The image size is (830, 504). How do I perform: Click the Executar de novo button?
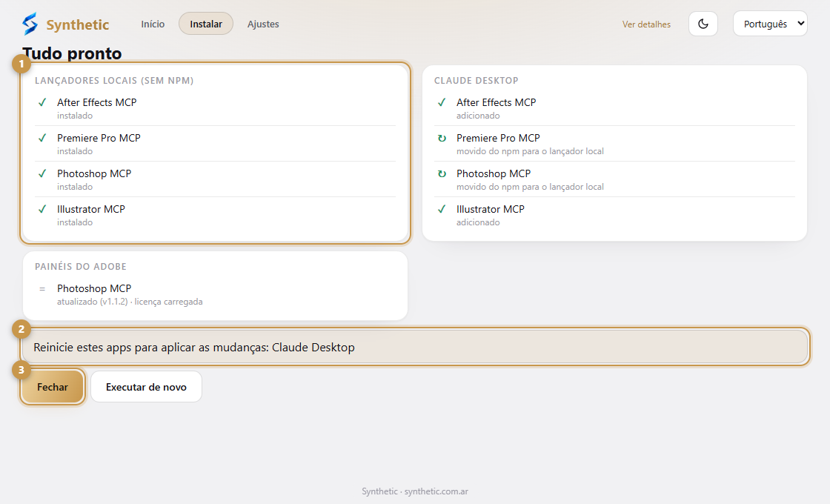pos(146,387)
